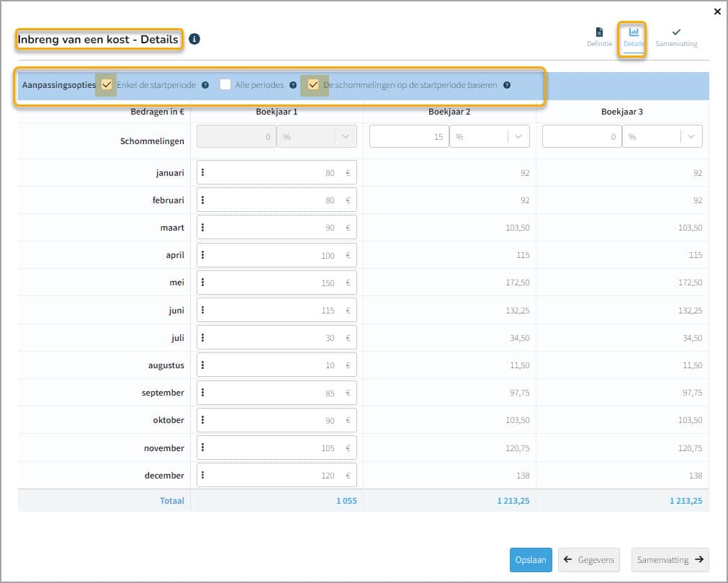Open the three-dot menu for juni
The height and width of the screenshot is (583, 728).
click(203, 310)
